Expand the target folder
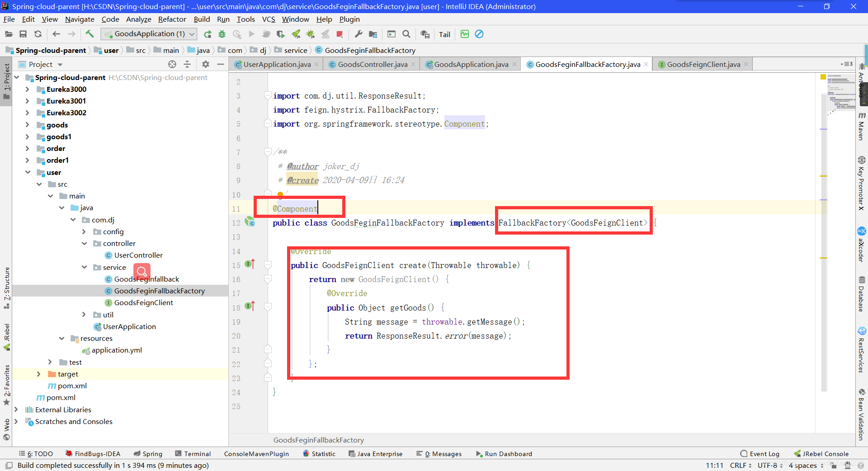Screen dimensions: 868x471 38,374
